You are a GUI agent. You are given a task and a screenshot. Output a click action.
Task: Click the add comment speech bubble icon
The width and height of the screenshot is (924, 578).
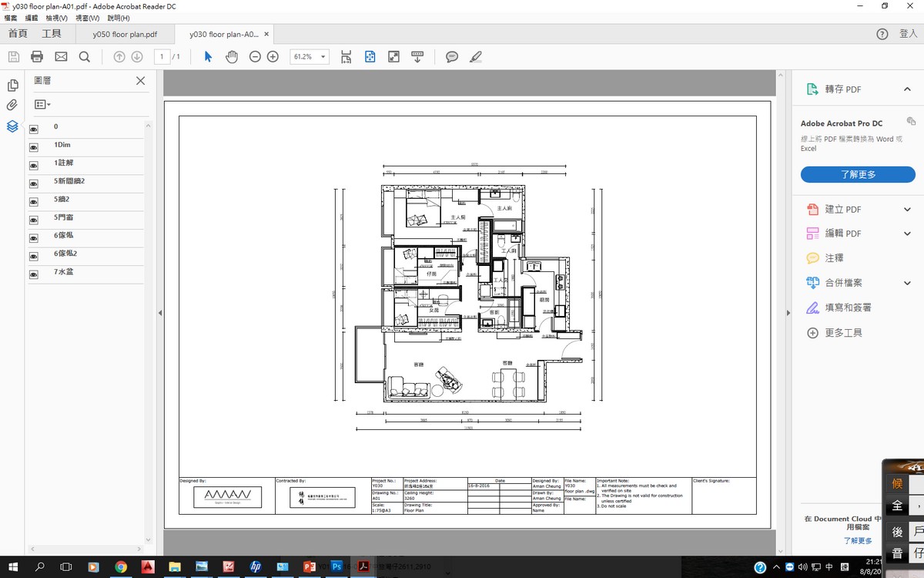tap(452, 57)
